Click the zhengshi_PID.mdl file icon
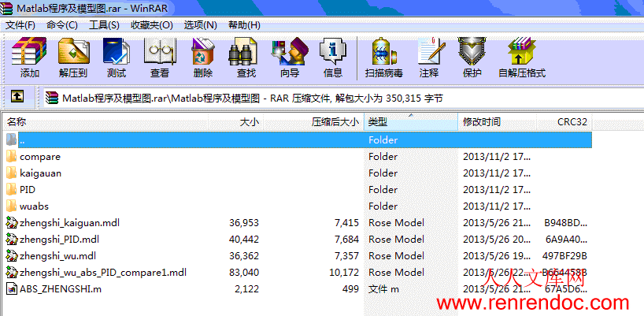The height and width of the screenshot is (316, 644). 12,239
